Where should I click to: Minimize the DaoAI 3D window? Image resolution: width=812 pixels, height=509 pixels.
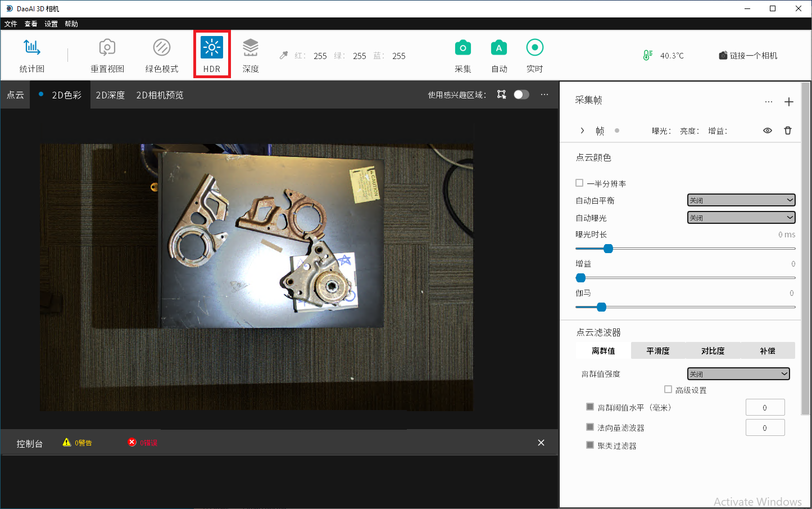[x=747, y=8]
